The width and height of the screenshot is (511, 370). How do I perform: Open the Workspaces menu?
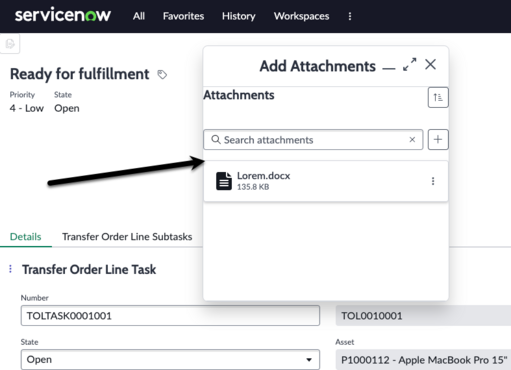coord(301,16)
